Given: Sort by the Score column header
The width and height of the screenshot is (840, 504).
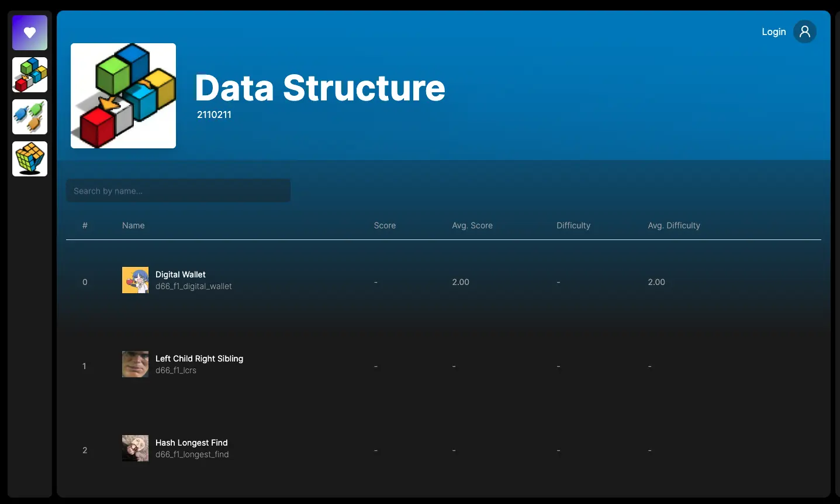Looking at the screenshot, I should (385, 225).
